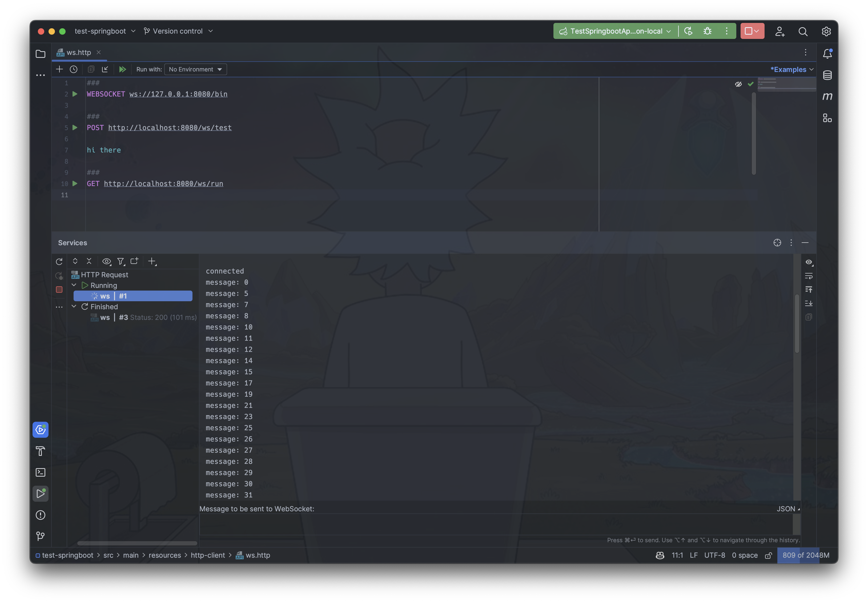Click Run All Requests double-arrow icon
This screenshot has width=868, height=603.
[x=122, y=70]
